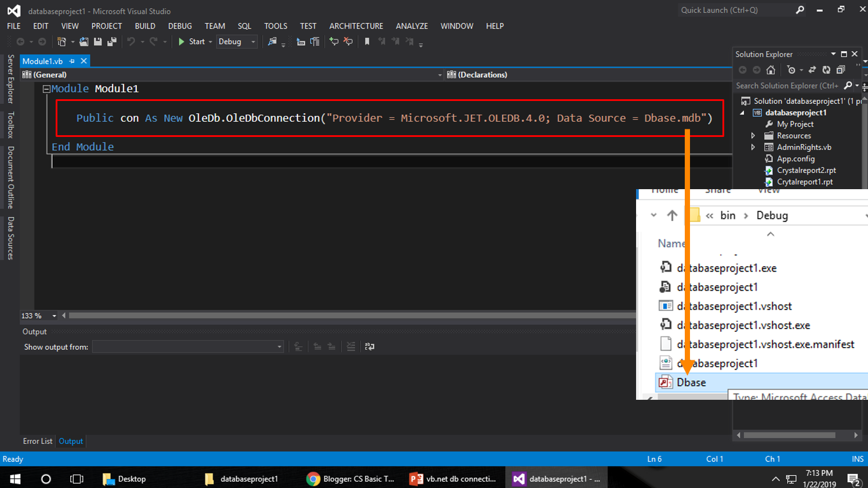Screen dimensions: 868x488
Task: Open the New Project dropdown arrow
Action: click(x=72, y=42)
